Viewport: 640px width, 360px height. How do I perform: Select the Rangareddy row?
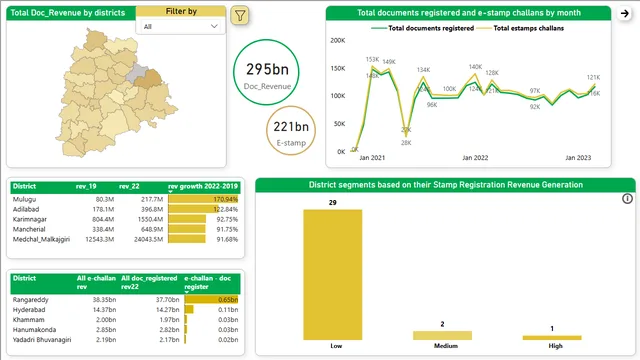[125, 300]
